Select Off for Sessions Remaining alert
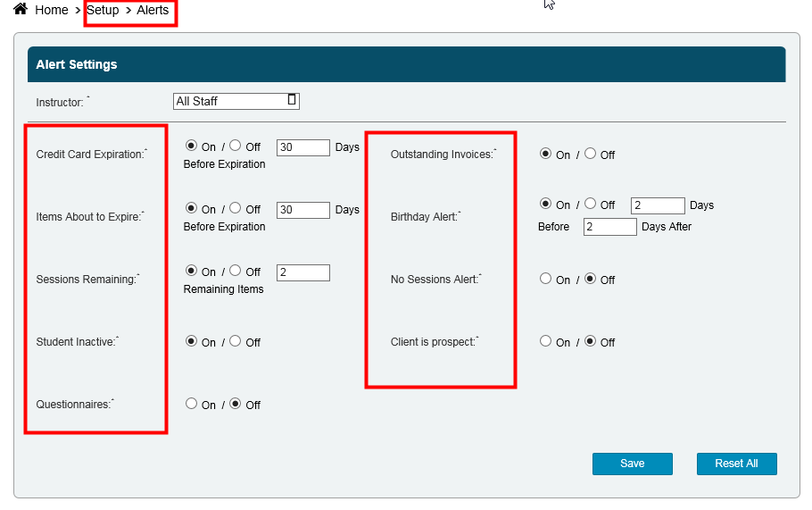Viewport: 812px width, 510px height. (x=235, y=271)
